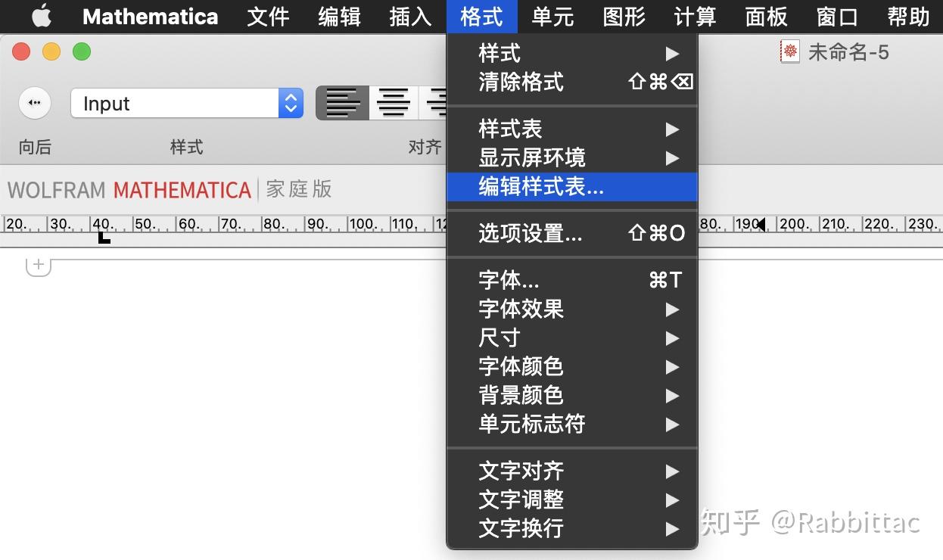The width and height of the screenshot is (943, 560).
Task: Click the notebook icon beside 未命名-5
Action: tap(789, 51)
